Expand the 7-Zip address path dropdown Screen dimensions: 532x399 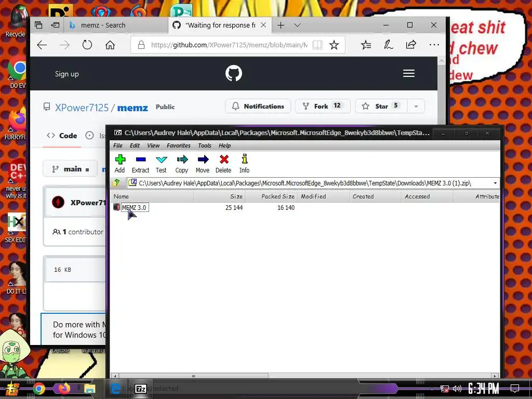pyautogui.click(x=495, y=183)
